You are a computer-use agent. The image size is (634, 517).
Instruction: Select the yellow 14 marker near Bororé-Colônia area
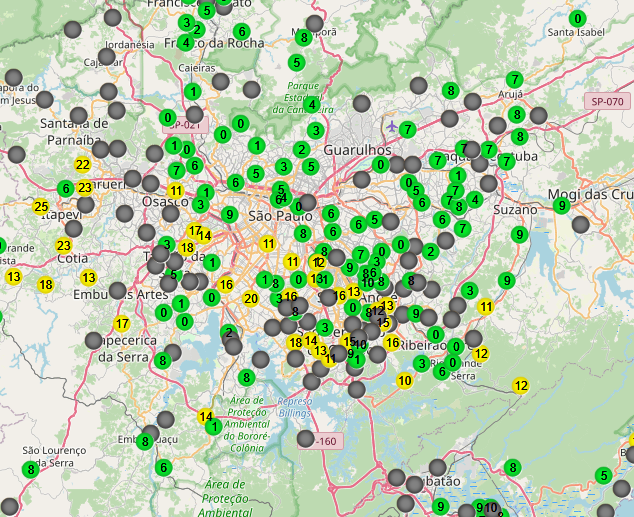206,416
